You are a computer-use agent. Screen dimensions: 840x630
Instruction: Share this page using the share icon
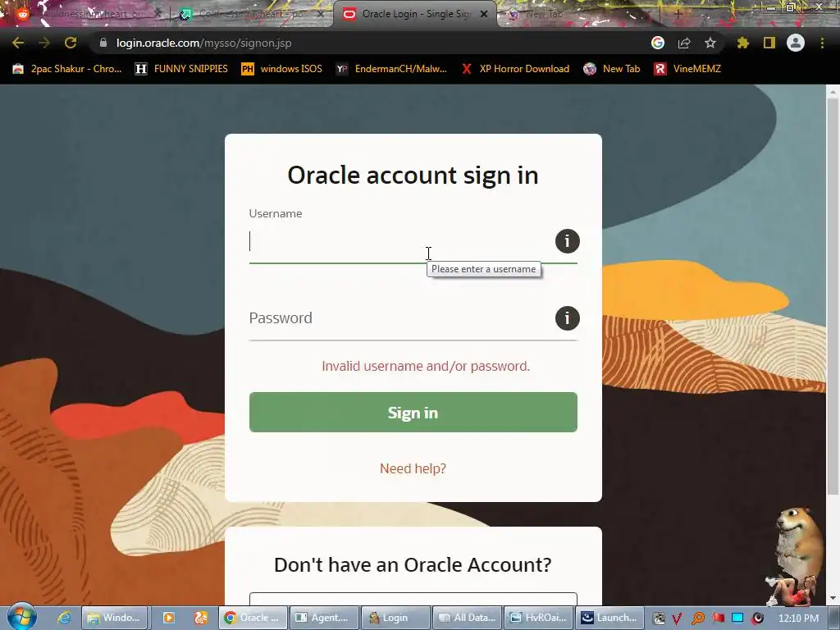(x=684, y=43)
